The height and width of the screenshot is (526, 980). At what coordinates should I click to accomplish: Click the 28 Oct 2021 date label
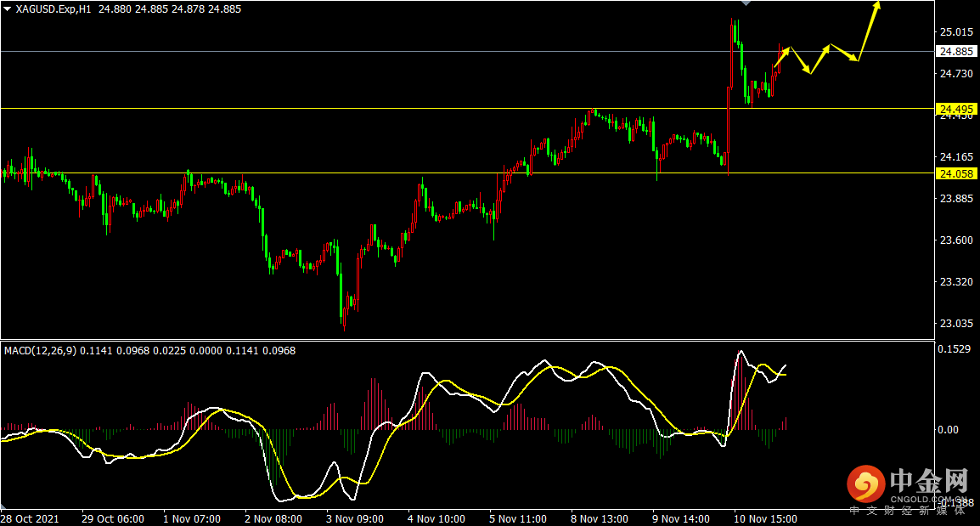point(30,519)
